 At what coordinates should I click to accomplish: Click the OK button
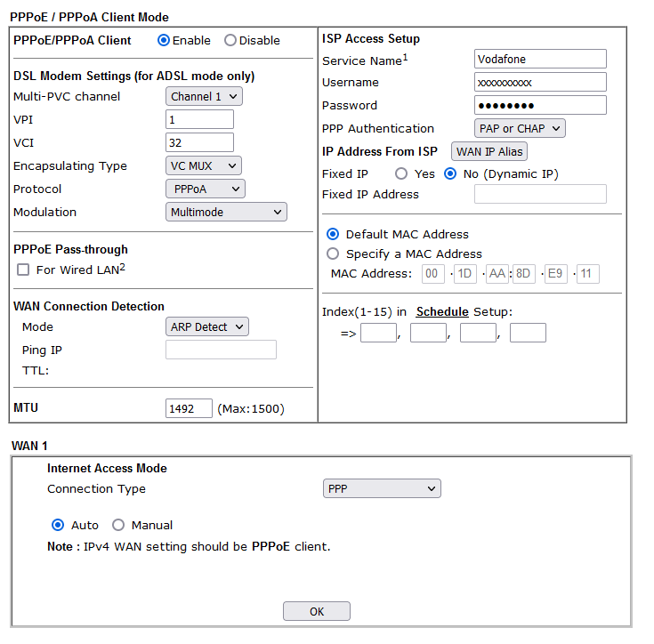click(317, 611)
